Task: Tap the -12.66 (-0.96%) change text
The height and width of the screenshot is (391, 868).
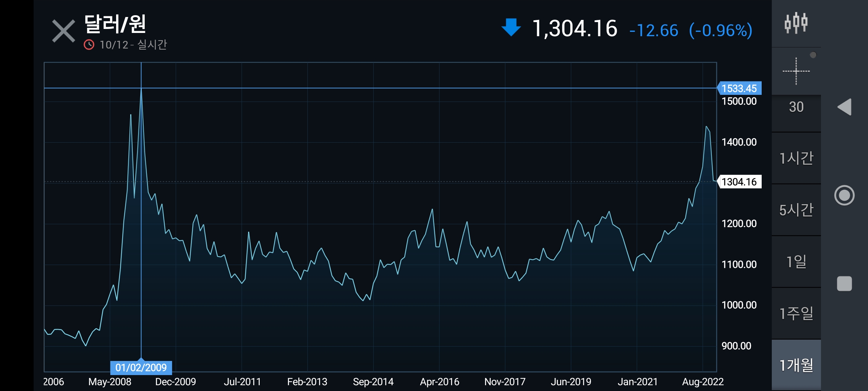Action: click(x=690, y=30)
